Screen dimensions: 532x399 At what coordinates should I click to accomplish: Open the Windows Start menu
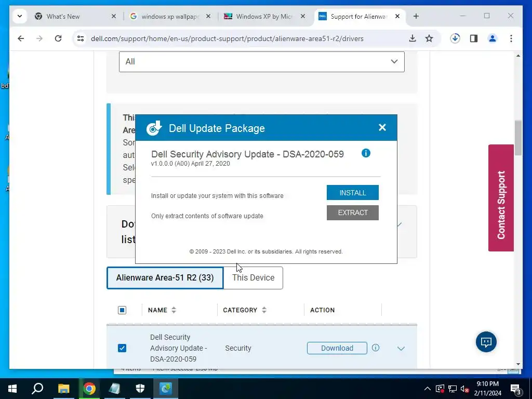click(12, 389)
